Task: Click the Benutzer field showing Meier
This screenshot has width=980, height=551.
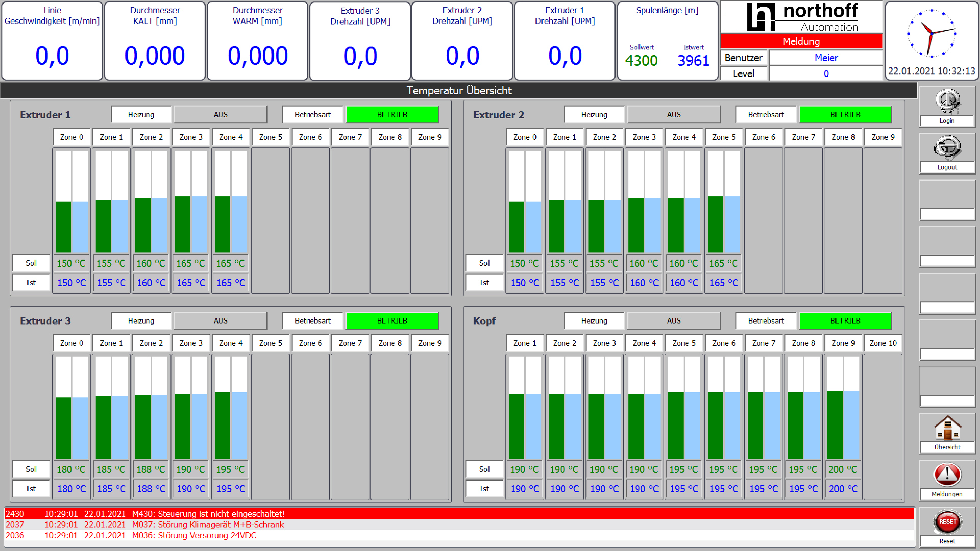Action: (x=826, y=58)
